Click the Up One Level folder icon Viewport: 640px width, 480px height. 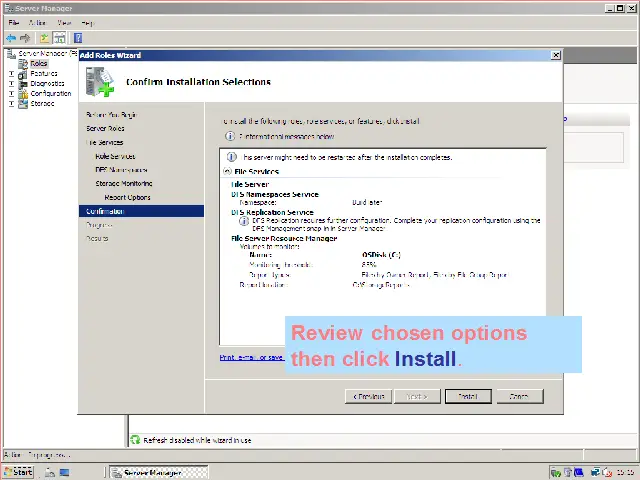pos(44,38)
